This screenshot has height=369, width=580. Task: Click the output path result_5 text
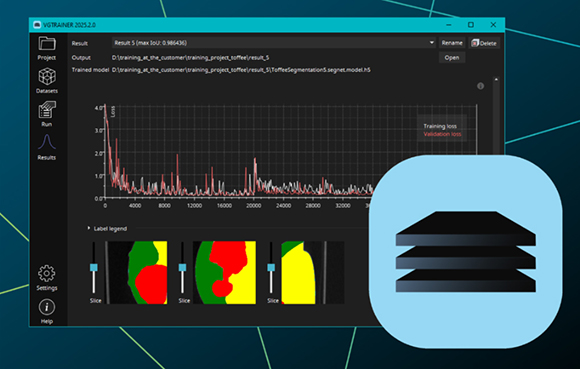click(x=190, y=58)
